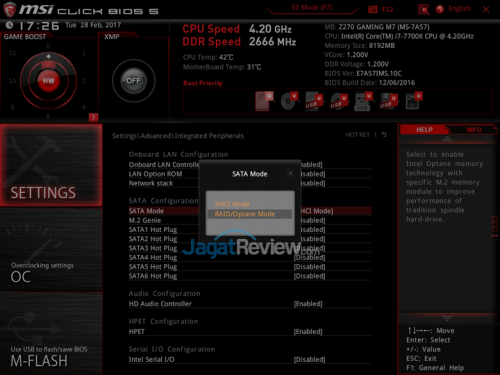Screen dimensions: 500x375
Task: Open the OC overclocking section
Action: (x=51, y=250)
